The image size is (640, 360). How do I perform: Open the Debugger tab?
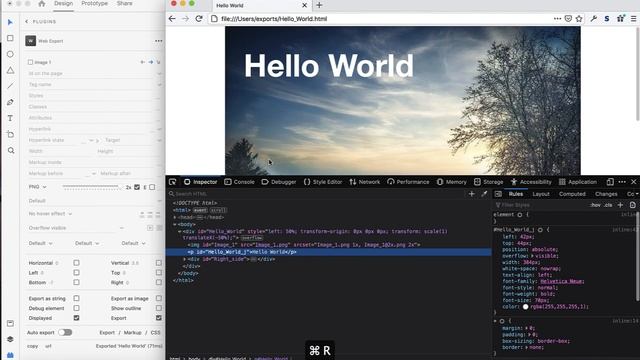(279, 182)
